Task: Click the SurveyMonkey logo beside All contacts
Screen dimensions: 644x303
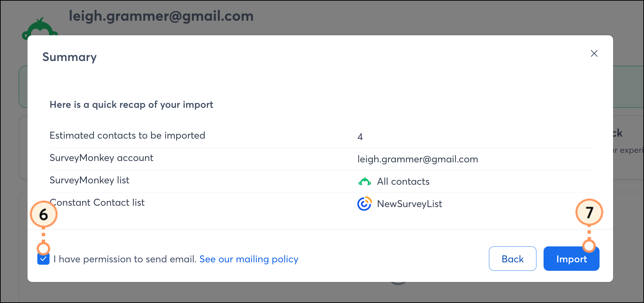Action: pos(364,182)
